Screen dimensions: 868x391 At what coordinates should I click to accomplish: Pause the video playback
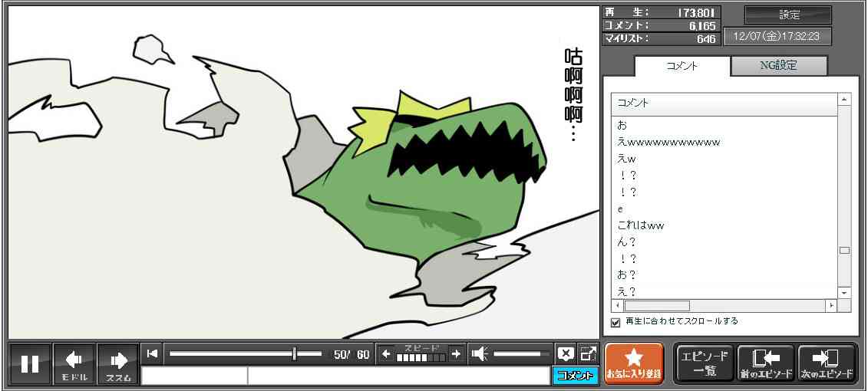click(30, 363)
